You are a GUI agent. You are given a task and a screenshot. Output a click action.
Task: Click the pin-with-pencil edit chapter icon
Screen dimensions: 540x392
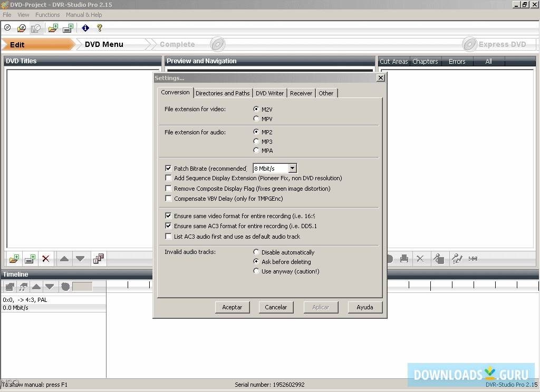point(457,259)
